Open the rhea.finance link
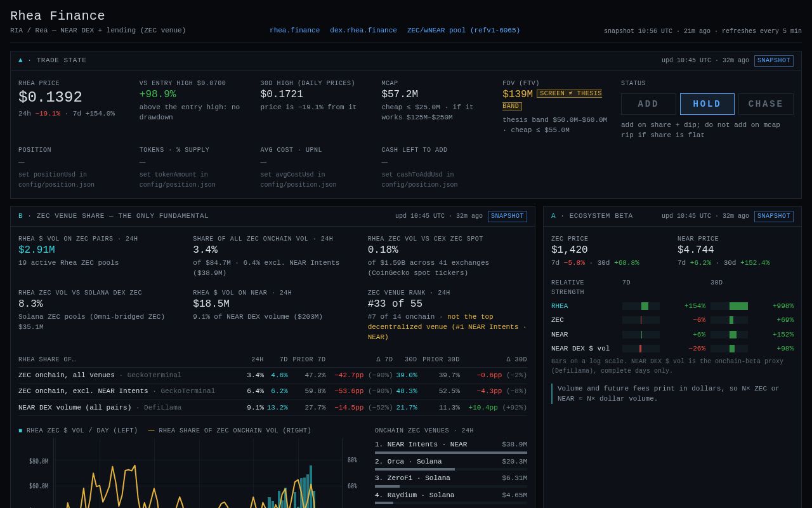 [x=294, y=30]
